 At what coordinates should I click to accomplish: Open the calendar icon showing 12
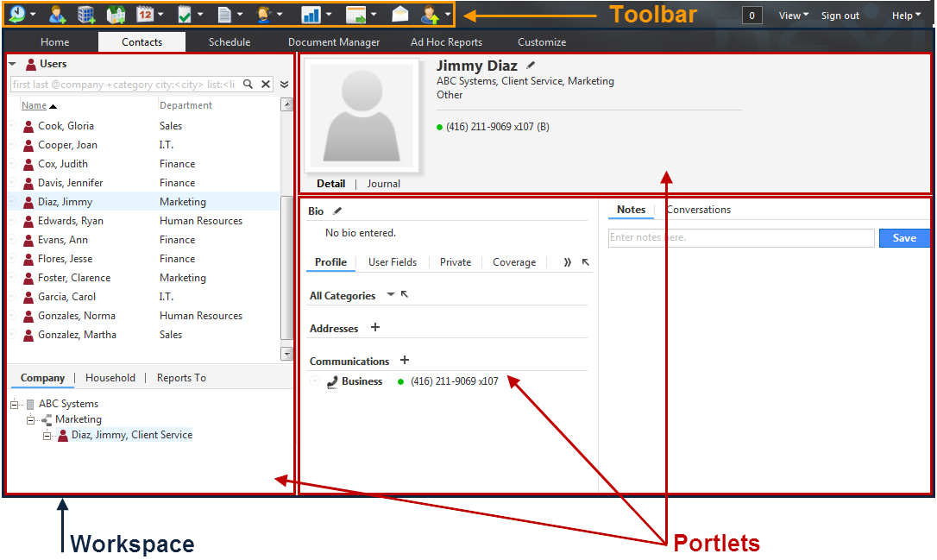tap(145, 14)
